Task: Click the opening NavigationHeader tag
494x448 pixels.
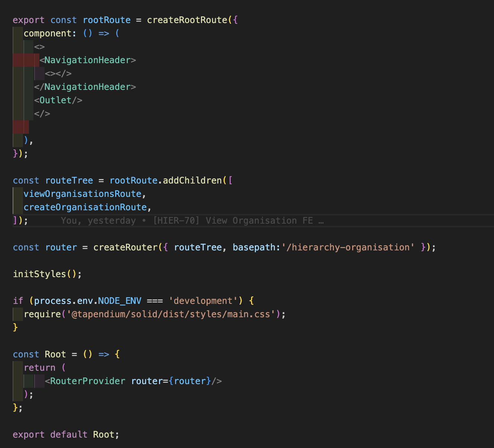Action: pyautogui.click(x=88, y=60)
